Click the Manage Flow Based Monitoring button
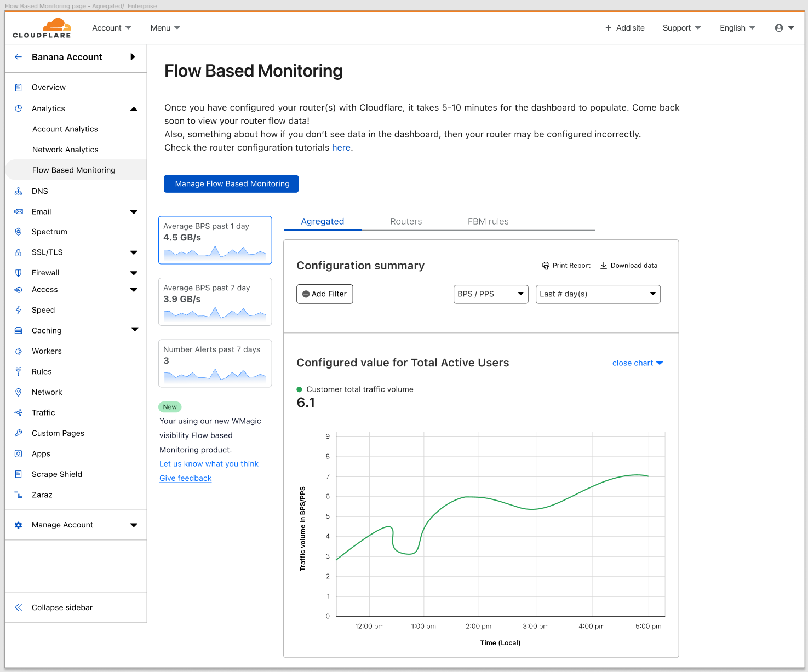This screenshot has height=672, width=808. [x=231, y=184]
